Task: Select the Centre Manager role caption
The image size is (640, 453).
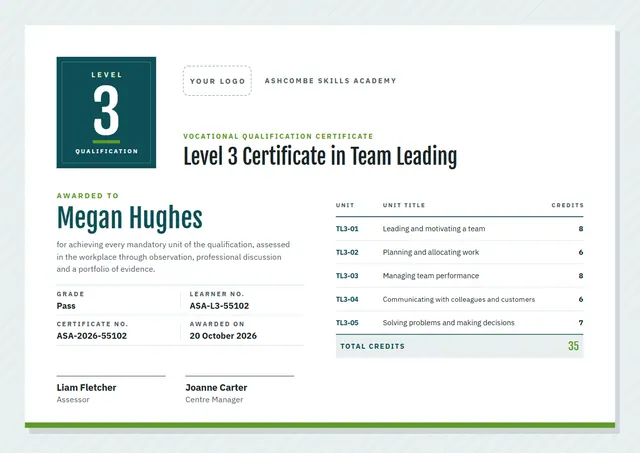Action: click(x=214, y=400)
